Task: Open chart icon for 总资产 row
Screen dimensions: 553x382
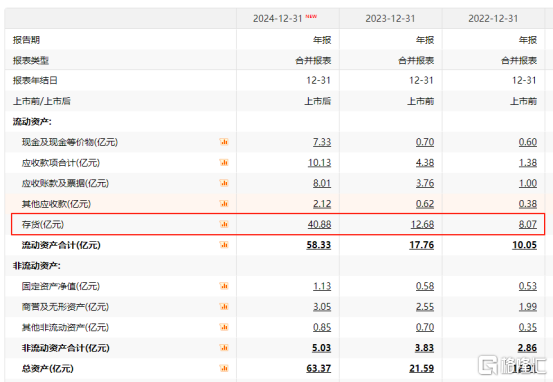Action: [x=224, y=368]
